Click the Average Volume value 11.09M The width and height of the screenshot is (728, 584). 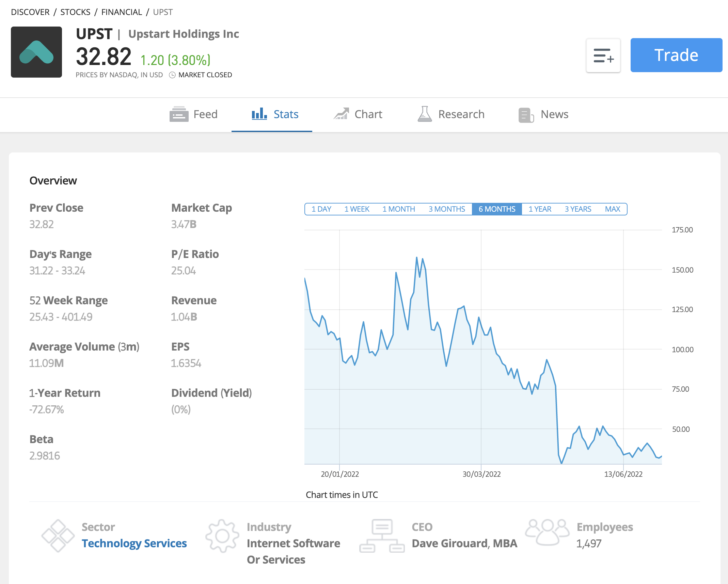[x=47, y=363]
